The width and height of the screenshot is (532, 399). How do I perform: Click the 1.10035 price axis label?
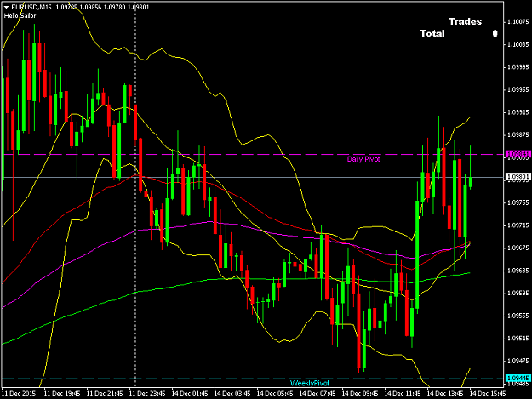(518, 44)
